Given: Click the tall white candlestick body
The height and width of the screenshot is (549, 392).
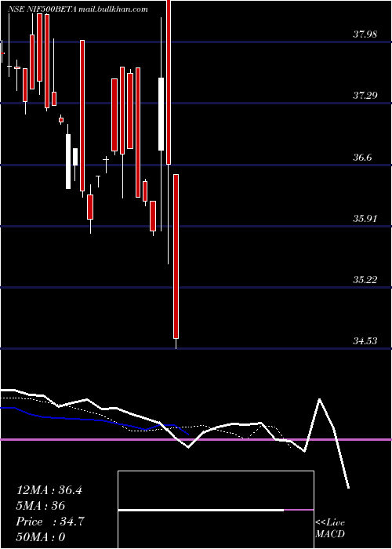Looking at the screenshot, I should pos(161,115).
